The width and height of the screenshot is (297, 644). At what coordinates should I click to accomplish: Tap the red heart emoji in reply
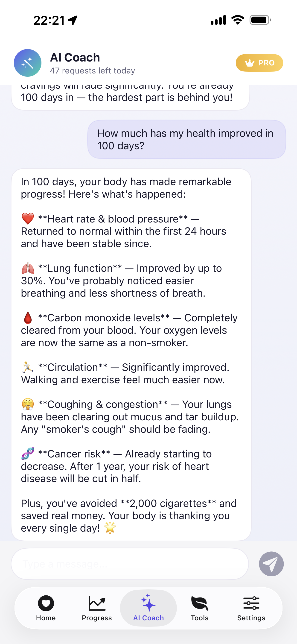(x=28, y=219)
